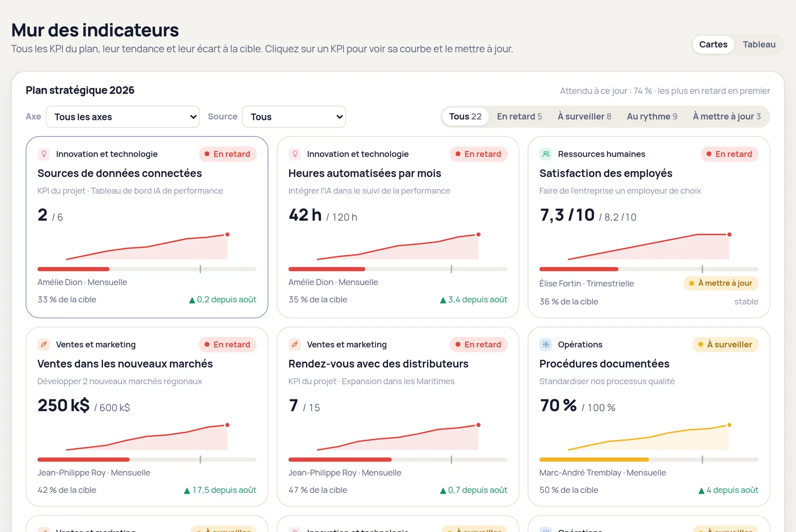This screenshot has height=532, width=796.
Task: Click the trend chart for Satisfaction des employés
Action: (x=649, y=246)
